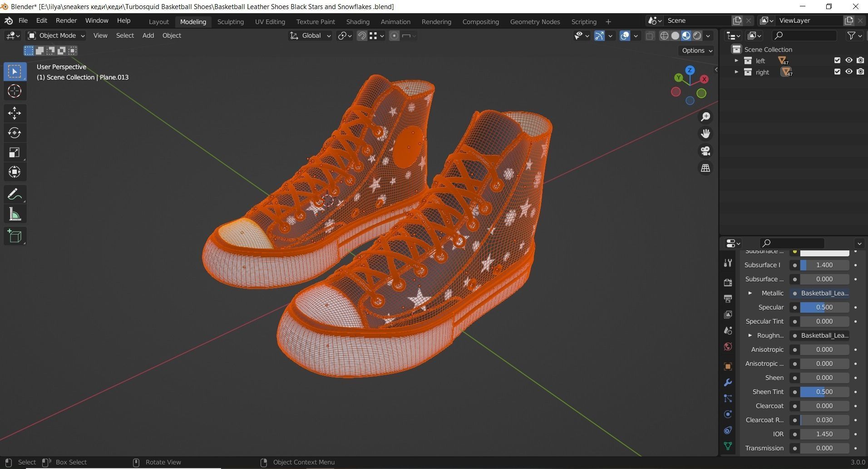The width and height of the screenshot is (868, 469).
Task: Open the outliner filter dropdown
Action: click(854, 35)
